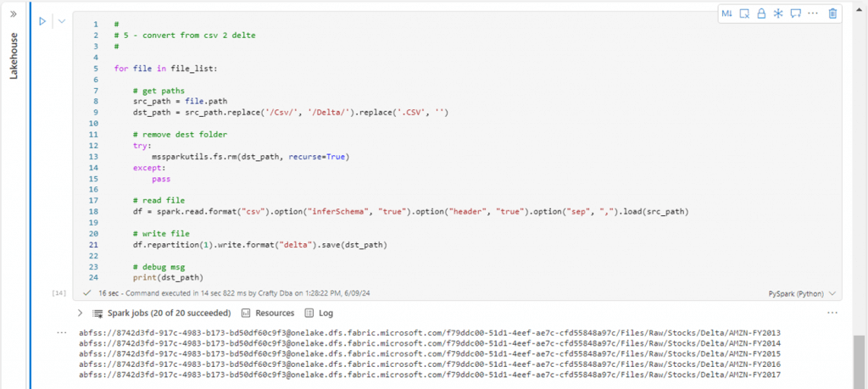Change the PySpark (Python) cell language
This screenshot has width=868, height=389.
coord(802,293)
